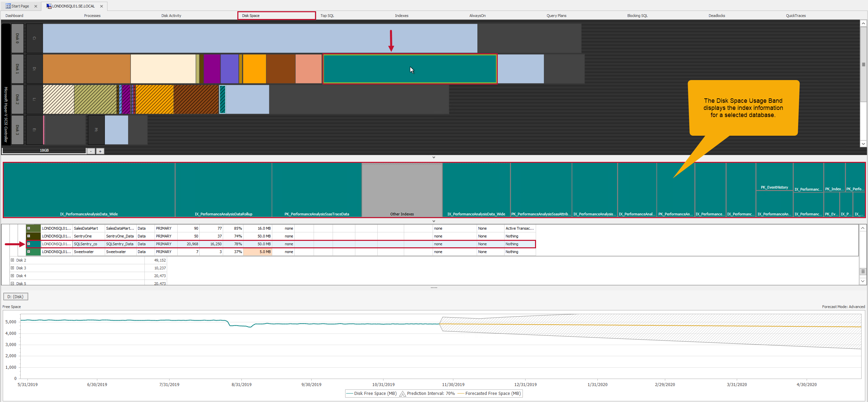Click the disk map scroll up arrow
This screenshot has height=402, width=868.
pos(863,23)
